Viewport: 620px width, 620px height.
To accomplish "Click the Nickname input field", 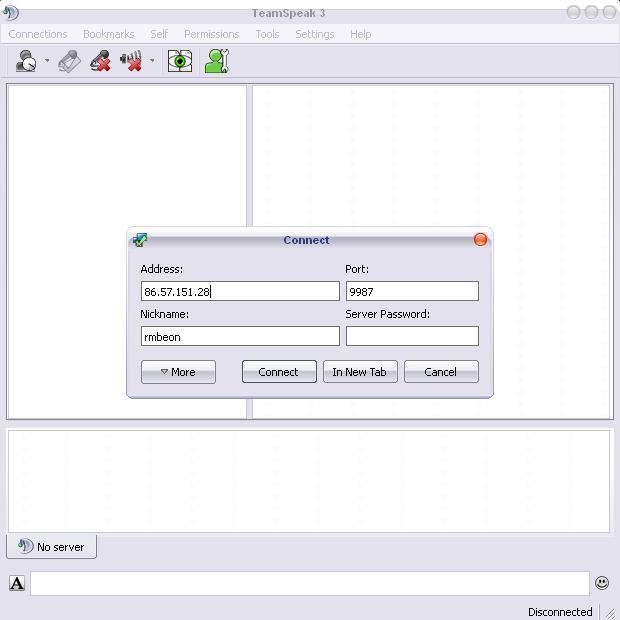I will tap(240, 336).
